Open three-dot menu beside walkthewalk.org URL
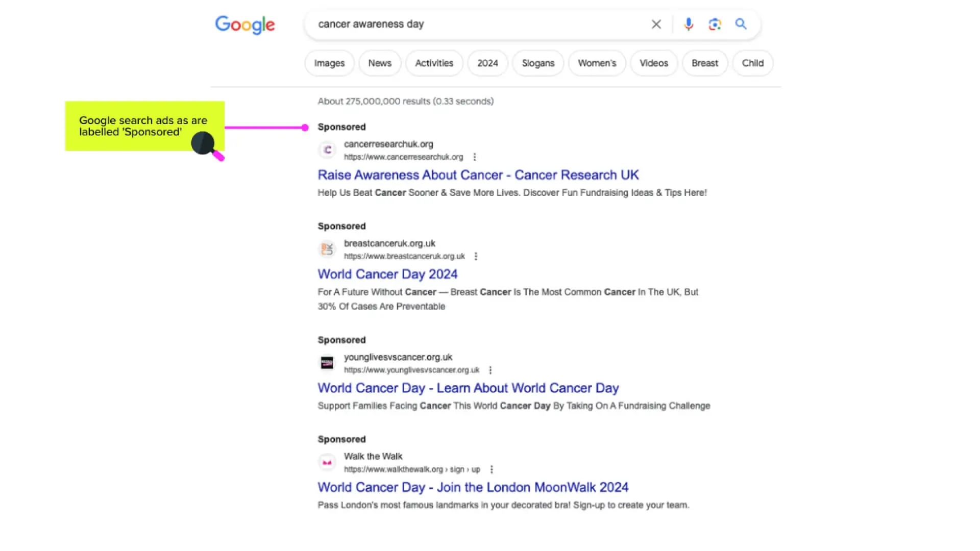 pyautogui.click(x=492, y=469)
